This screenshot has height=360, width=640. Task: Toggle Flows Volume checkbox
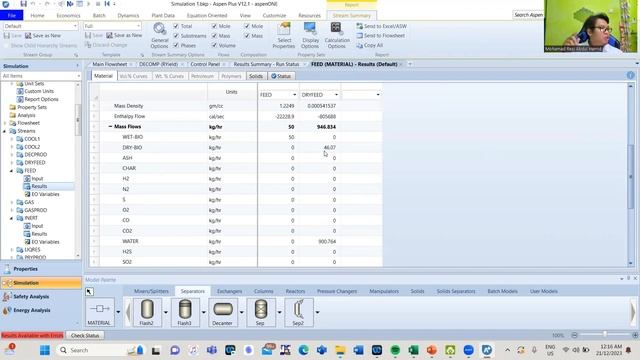(214, 45)
